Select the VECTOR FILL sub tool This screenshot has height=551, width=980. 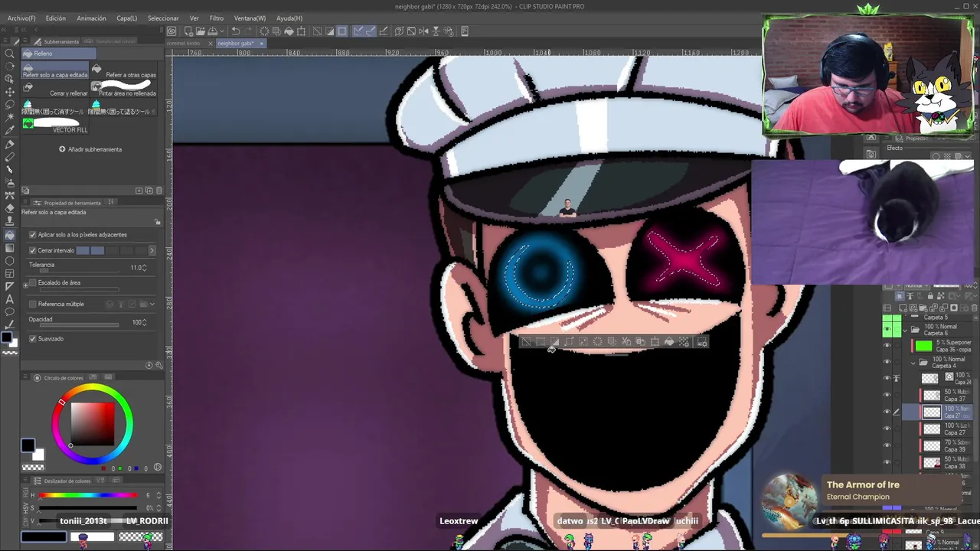(x=55, y=126)
